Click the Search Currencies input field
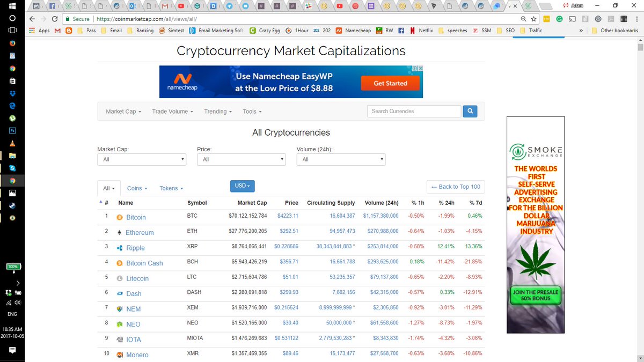The image size is (644, 362). (x=414, y=111)
